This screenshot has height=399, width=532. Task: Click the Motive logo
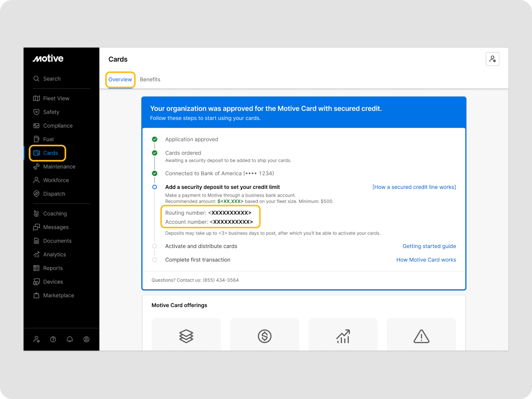coord(48,59)
